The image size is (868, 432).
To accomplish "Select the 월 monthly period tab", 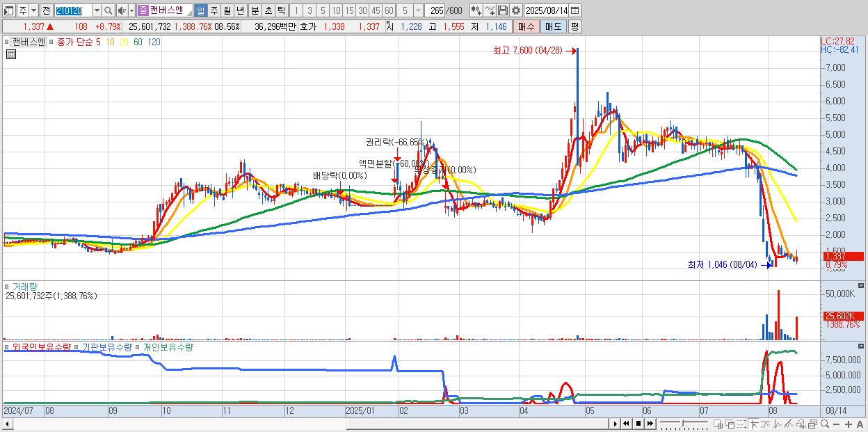I will pos(227,10).
